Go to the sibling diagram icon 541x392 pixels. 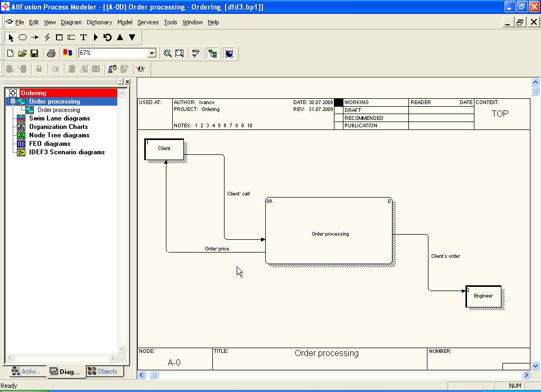point(108,38)
